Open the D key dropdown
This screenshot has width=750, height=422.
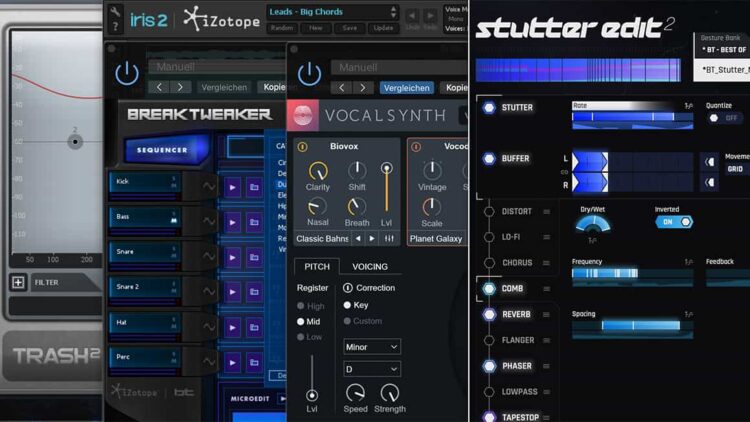pyautogui.click(x=372, y=369)
